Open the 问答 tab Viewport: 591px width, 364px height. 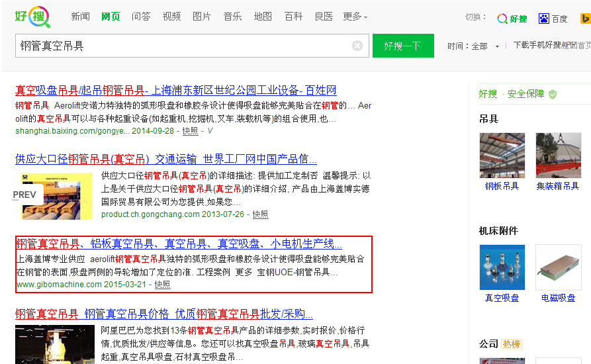point(142,17)
